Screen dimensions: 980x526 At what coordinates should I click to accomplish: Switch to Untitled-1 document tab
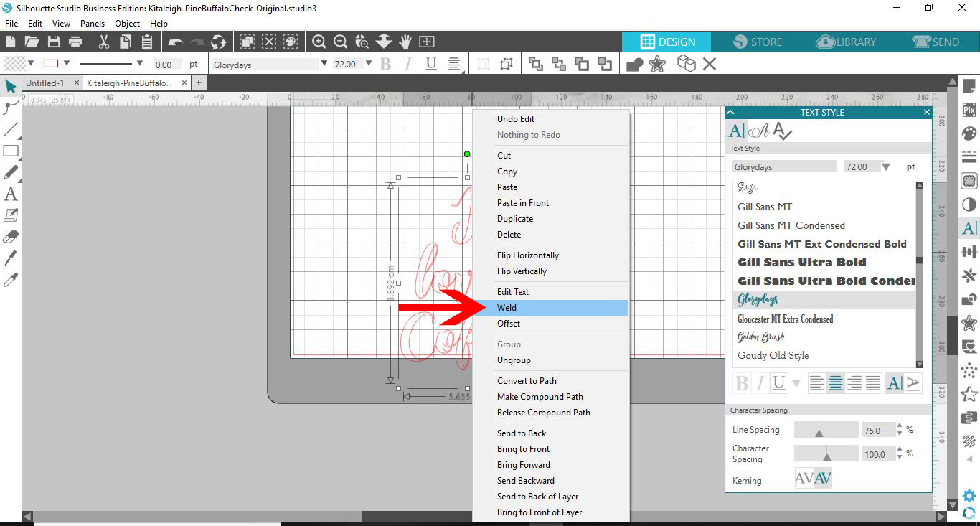[x=45, y=83]
